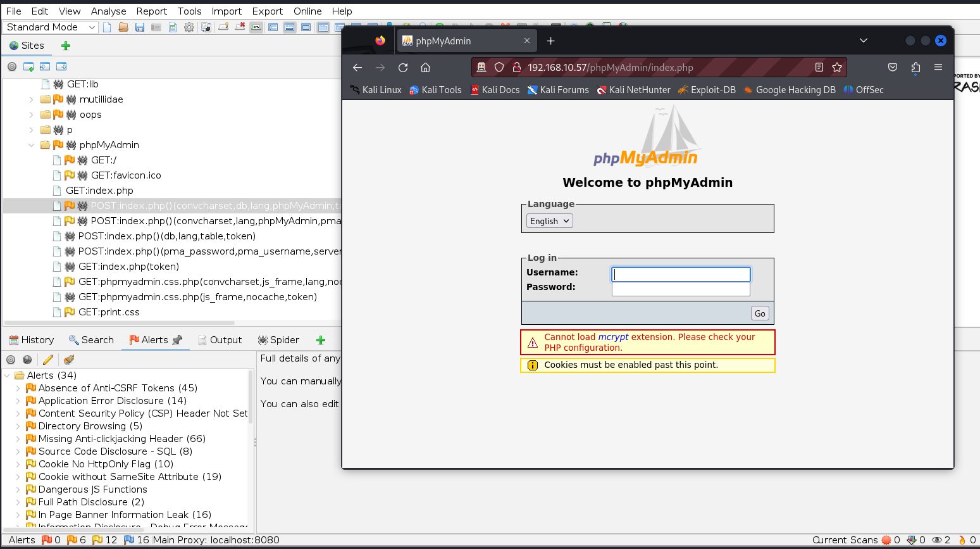Select the Full Path Disclosure (2) alert
The height and width of the screenshot is (549, 980).
[91, 502]
